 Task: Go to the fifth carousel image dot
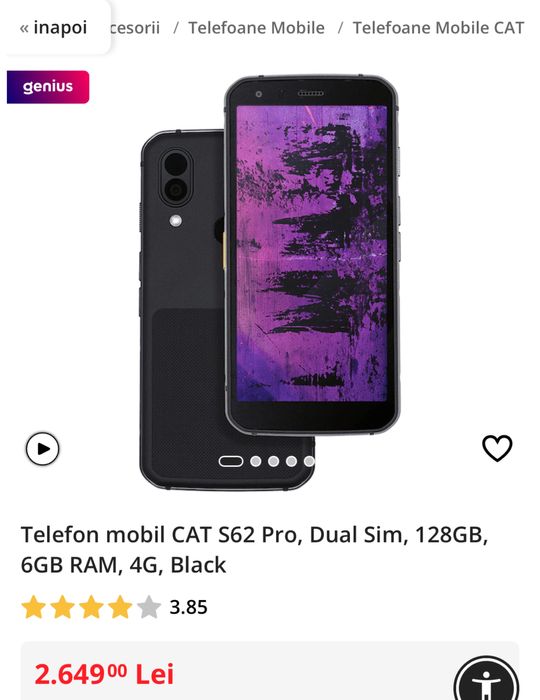point(309,461)
